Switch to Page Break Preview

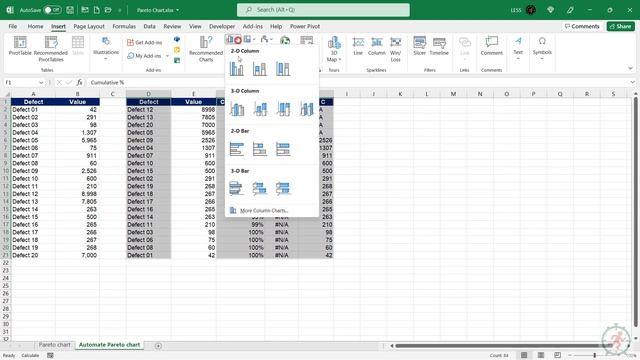tap(558, 355)
